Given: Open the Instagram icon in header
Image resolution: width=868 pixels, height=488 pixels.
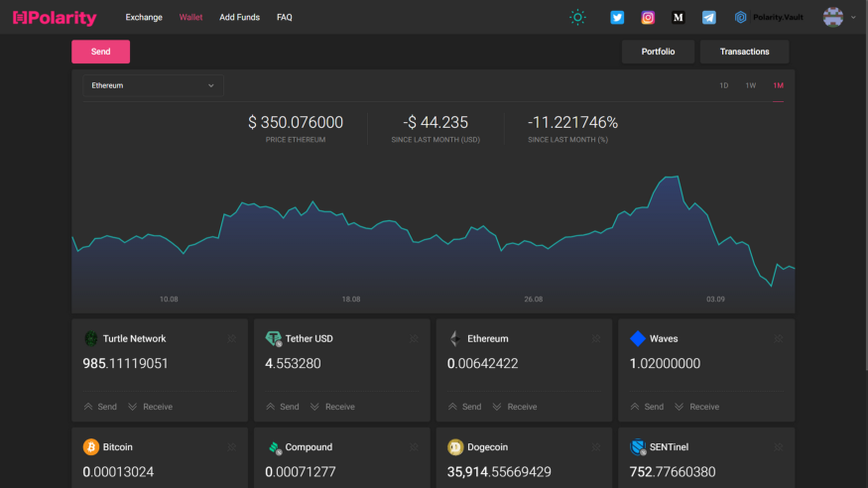Looking at the screenshot, I should [648, 17].
